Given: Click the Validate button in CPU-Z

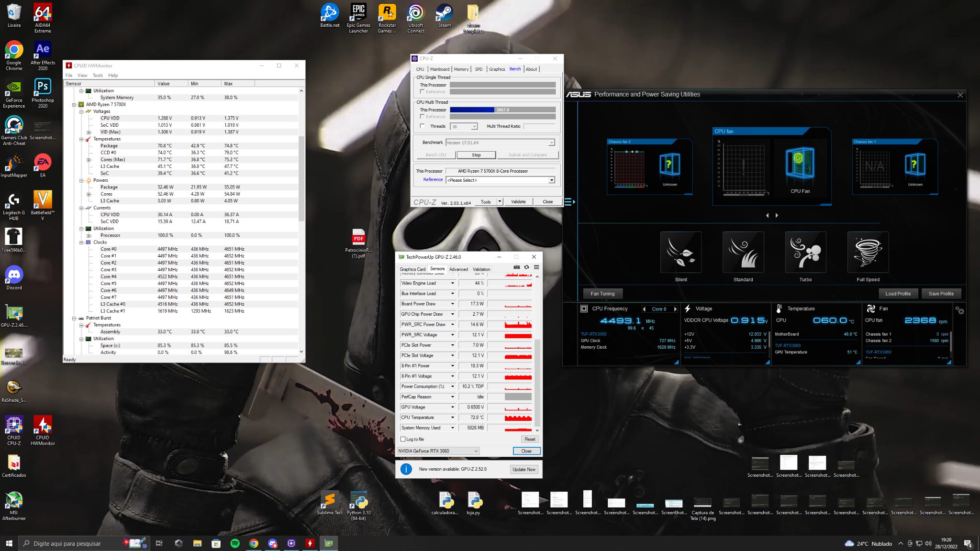Looking at the screenshot, I should (x=518, y=201).
